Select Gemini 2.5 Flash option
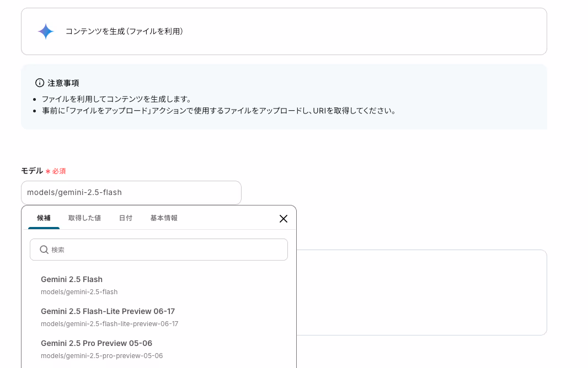Viewport: 588px width, 368px height. pyautogui.click(x=159, y=285)
